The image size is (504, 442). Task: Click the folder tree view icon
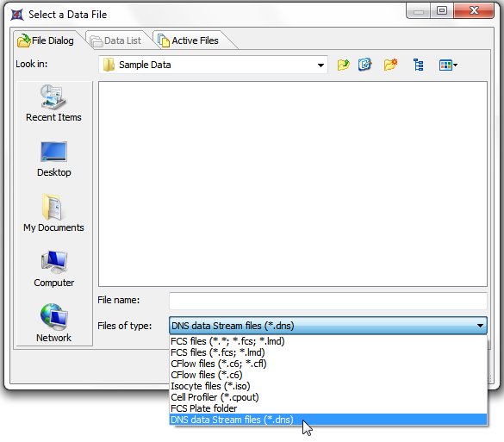pos(418,65)
